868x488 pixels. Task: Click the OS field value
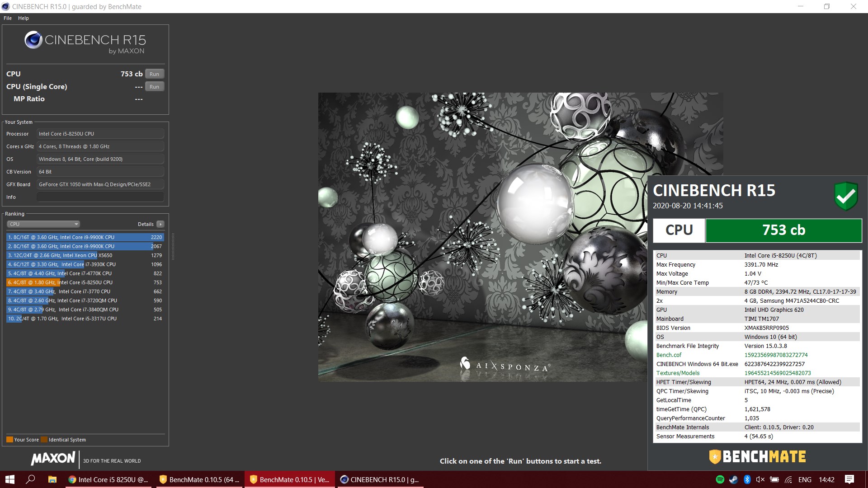[100, 159]
